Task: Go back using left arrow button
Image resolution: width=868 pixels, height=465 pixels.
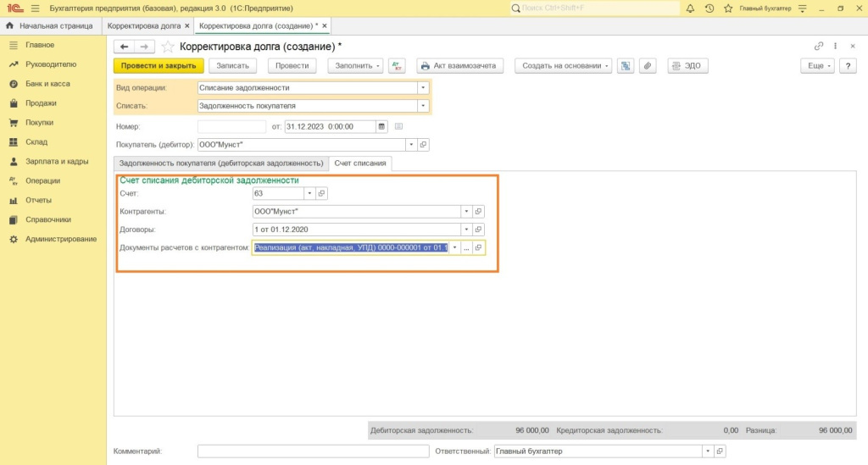Action: pos(125,46)
